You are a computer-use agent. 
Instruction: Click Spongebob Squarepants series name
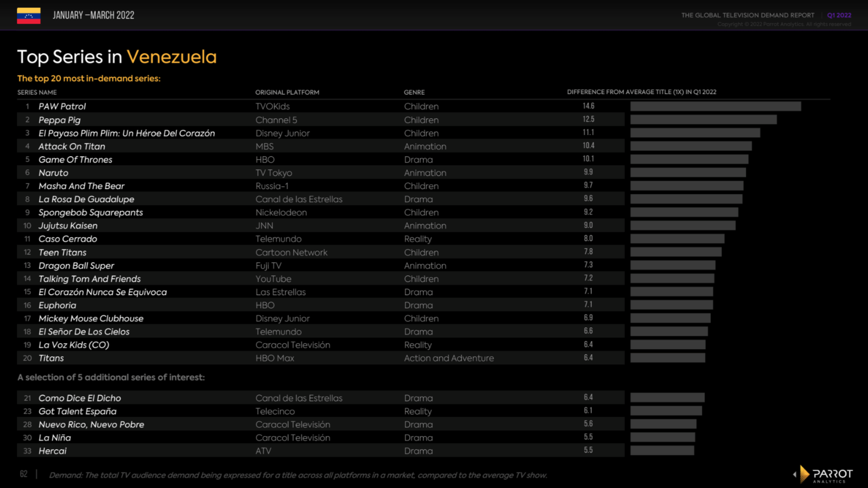[x=91, y=213]
